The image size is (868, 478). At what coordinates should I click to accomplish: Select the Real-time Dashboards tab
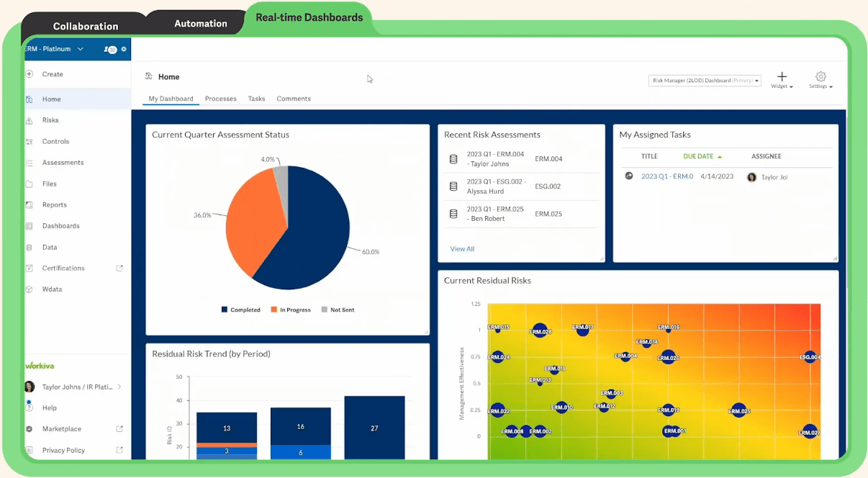[309, 17]
